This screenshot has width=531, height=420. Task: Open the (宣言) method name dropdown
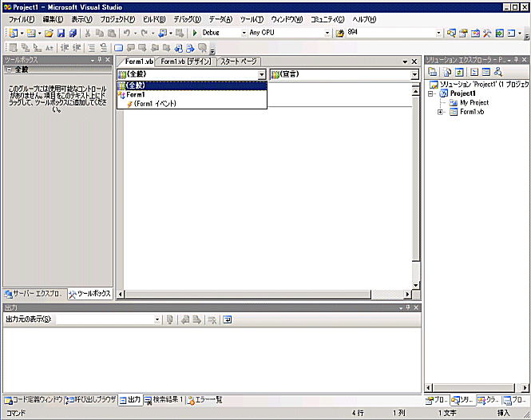click(415, 74)
